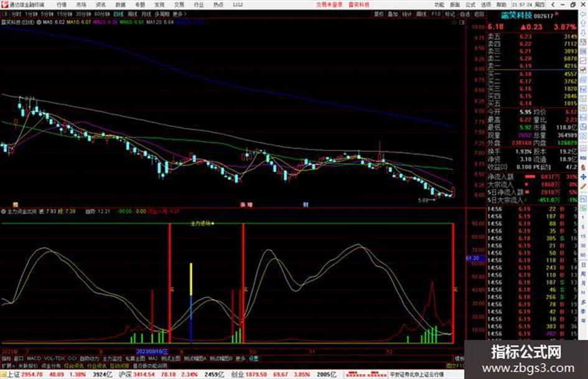Click the 统计 statistics button
The image size is (588, 379).
click(407, 14)
